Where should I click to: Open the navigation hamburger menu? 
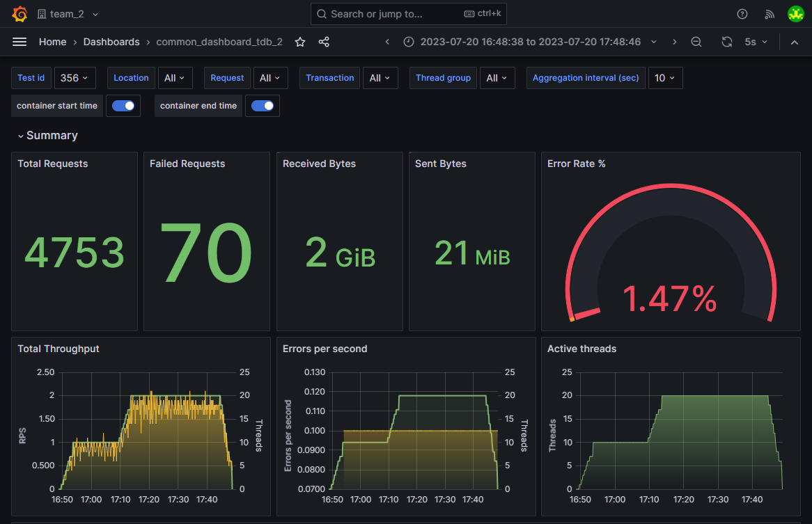point(19,42)
